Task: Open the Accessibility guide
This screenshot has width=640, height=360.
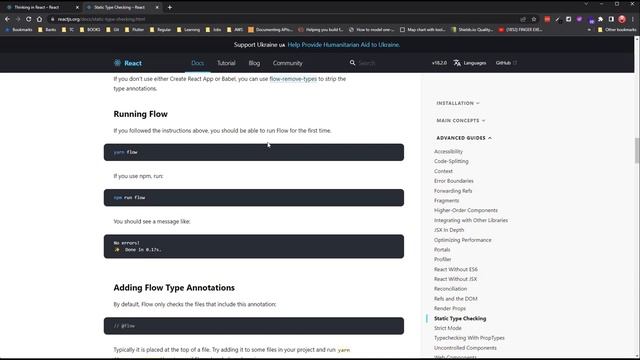Action: coord(448,151)
